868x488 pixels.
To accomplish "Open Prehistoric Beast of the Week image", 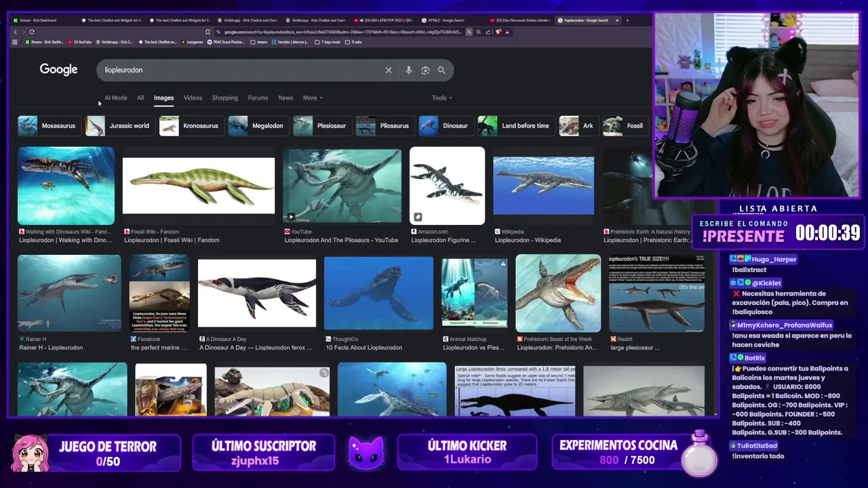I will 558,293.
